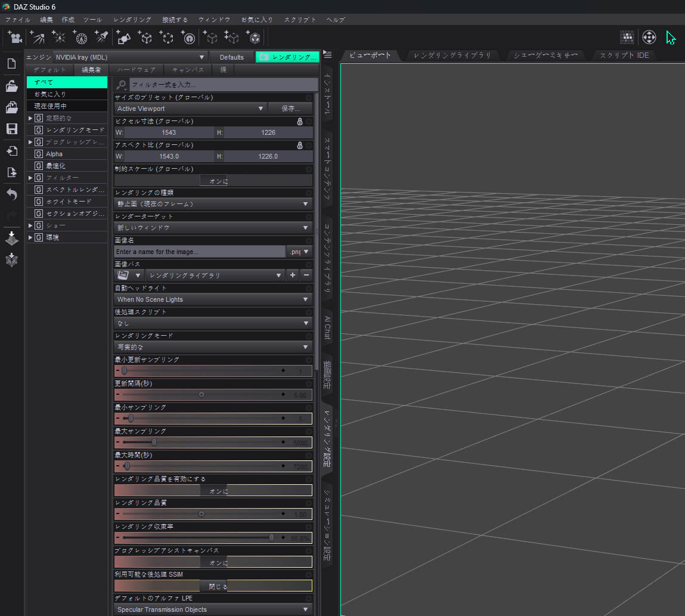Click the download-to-platform icon in sidebar
The height and width of the screenshot is (616, 685).
pyautogui.click(x=12, y=238)
